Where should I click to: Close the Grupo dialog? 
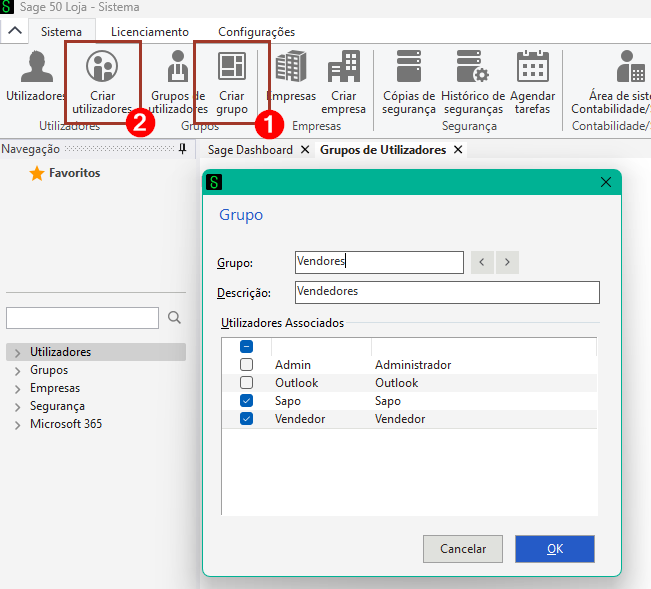(x=606, y=182)
